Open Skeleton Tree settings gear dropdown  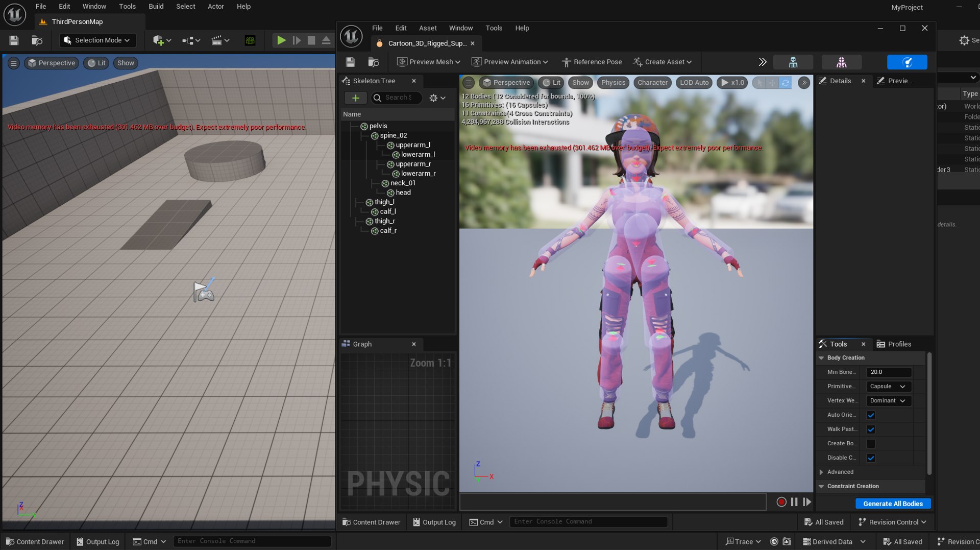[x=437, y=98]
